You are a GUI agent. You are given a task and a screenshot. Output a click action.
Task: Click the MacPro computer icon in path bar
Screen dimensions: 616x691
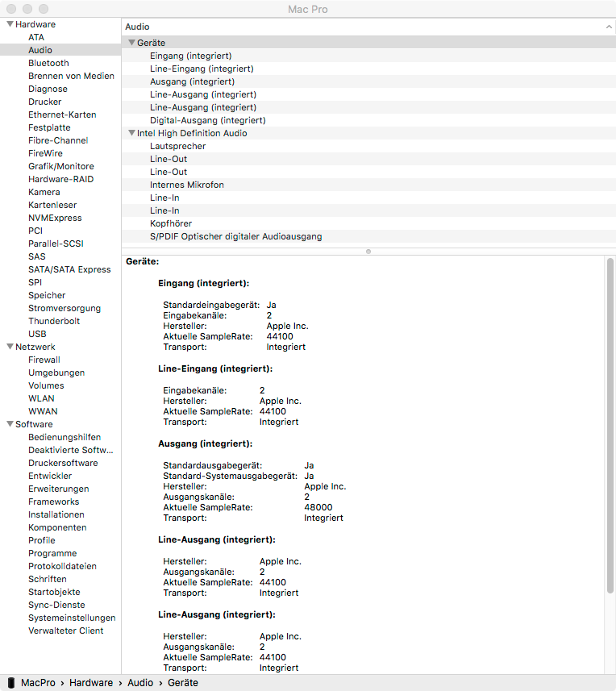click(x=11, y=682)
